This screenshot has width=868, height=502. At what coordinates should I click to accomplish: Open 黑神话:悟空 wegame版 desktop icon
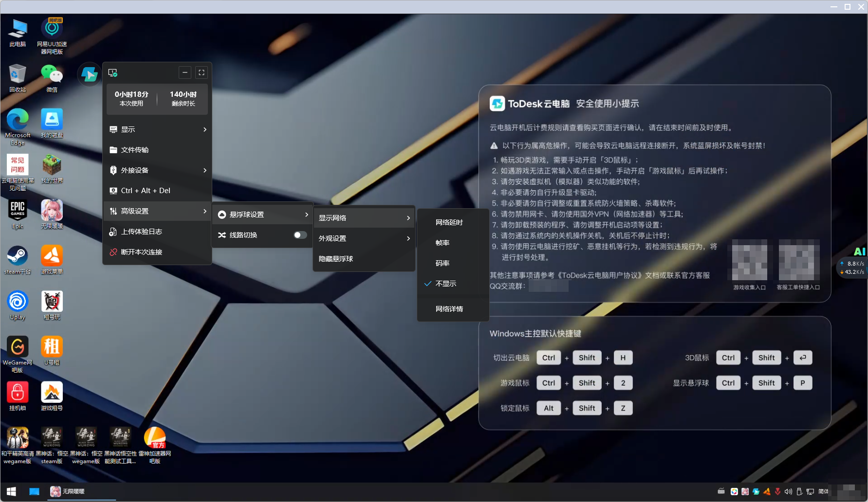(x=86, y=446)
